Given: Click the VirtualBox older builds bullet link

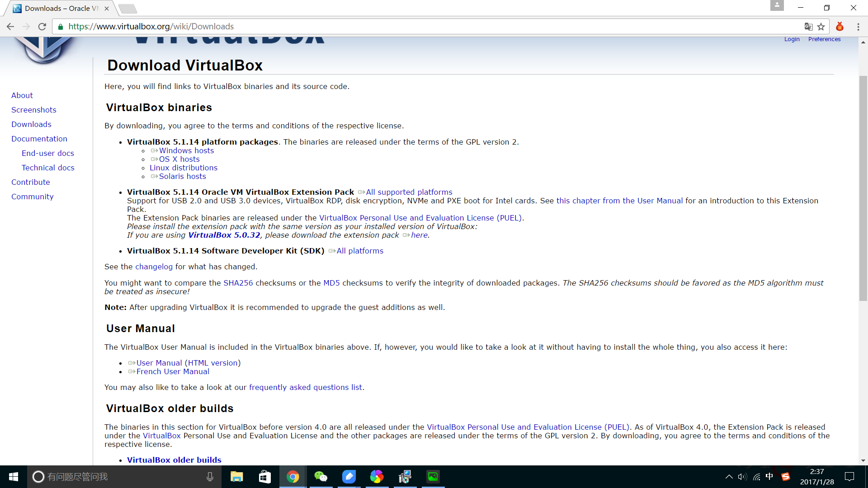Looking at the screenshot, I should pos(174,460).
